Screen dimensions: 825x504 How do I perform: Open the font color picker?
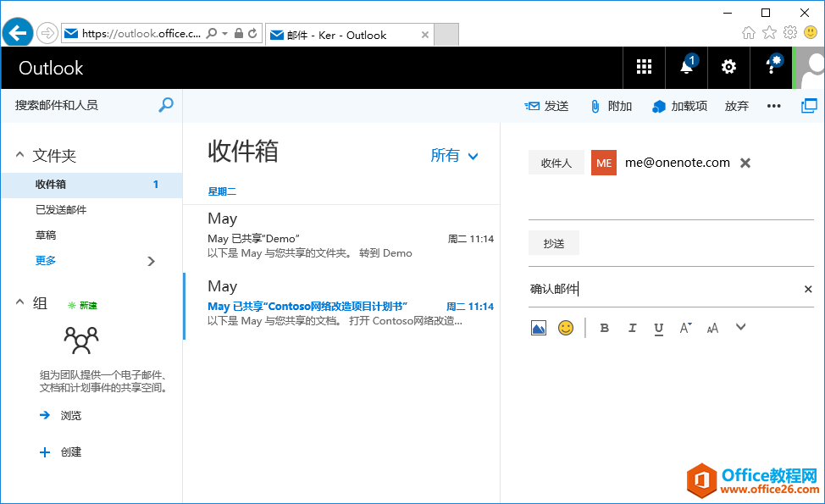pos(684,328)
